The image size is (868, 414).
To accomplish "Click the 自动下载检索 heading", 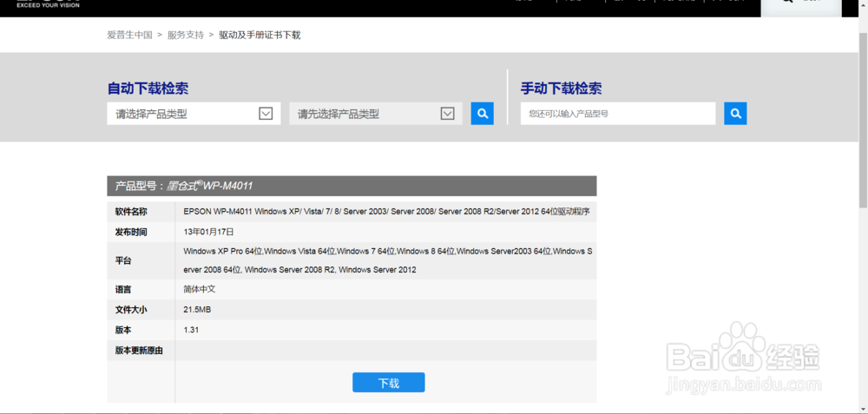I will click(x=148, y=89).
